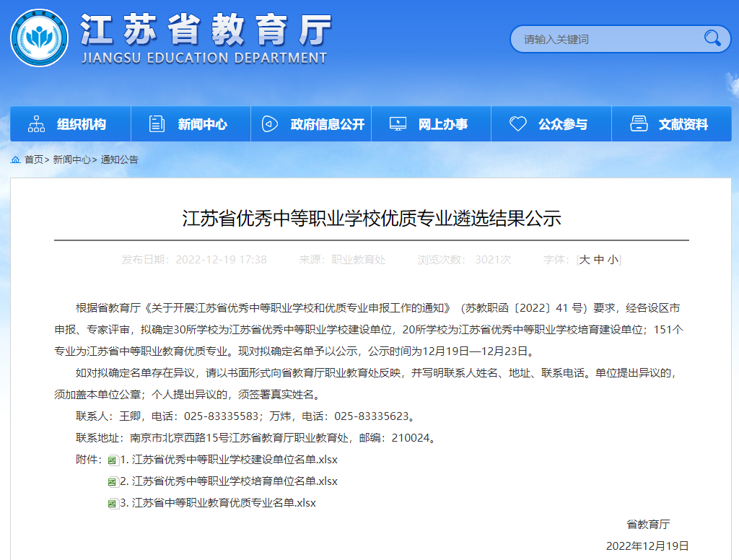Go to 首页 in the breadcrumb

(x=34, y=159)
